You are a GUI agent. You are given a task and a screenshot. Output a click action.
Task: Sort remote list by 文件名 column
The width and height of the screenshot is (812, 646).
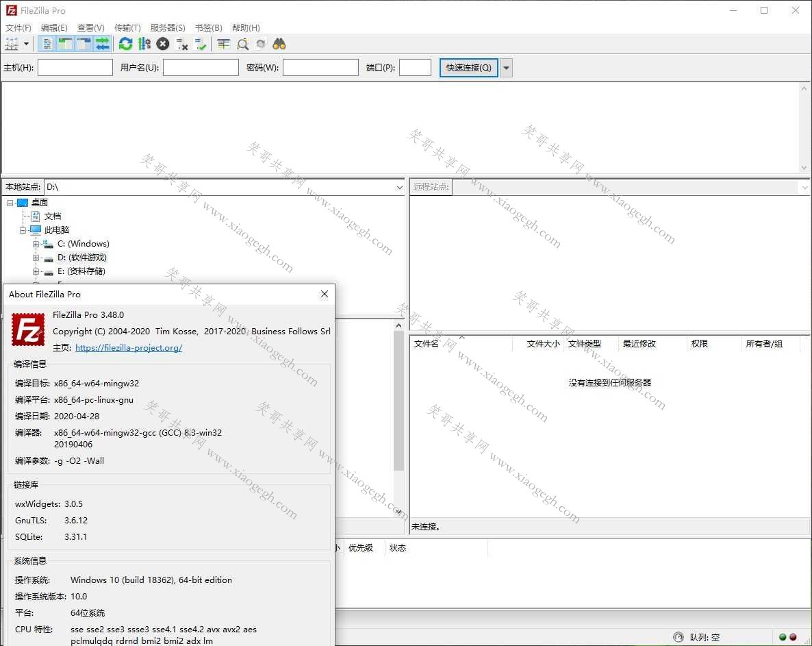tap(461, 343)
